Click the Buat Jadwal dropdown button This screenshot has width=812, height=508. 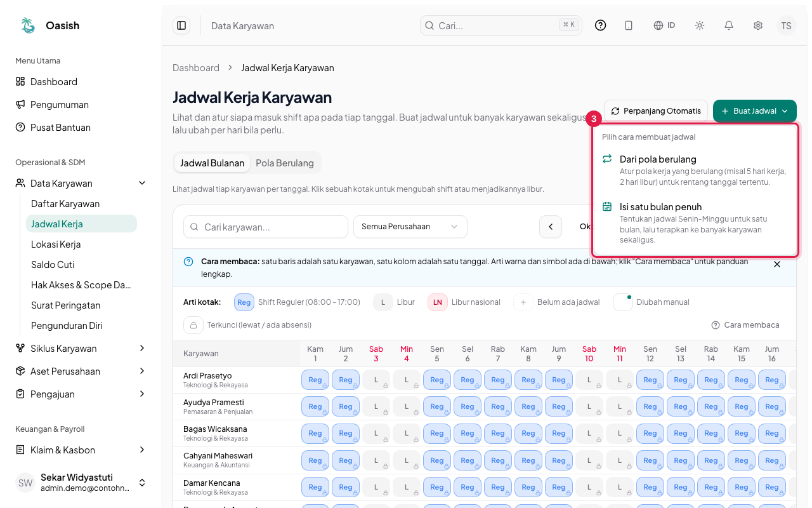755,111
